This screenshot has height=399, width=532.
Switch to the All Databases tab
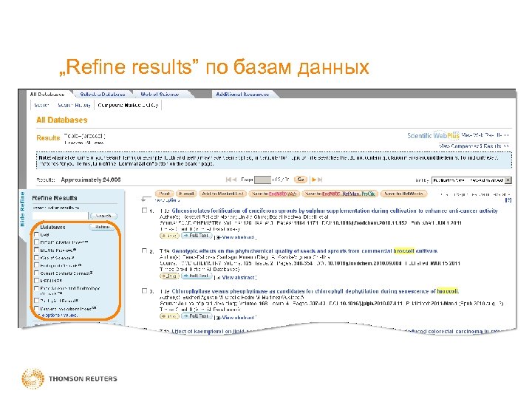click(47, 95)
